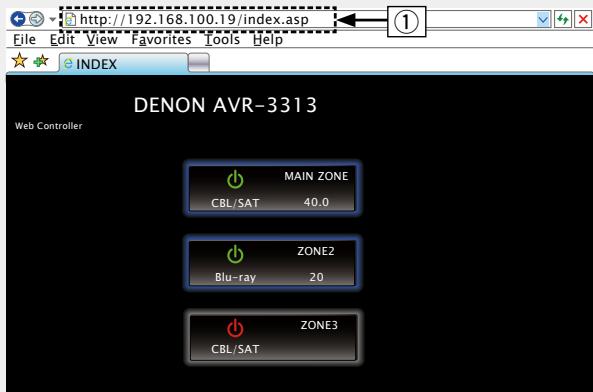Image resolution: width=593 pixels, height=392 pixels.
Task: Turn on ZONE3 with the red power icon
Action: tap(235, 328)
